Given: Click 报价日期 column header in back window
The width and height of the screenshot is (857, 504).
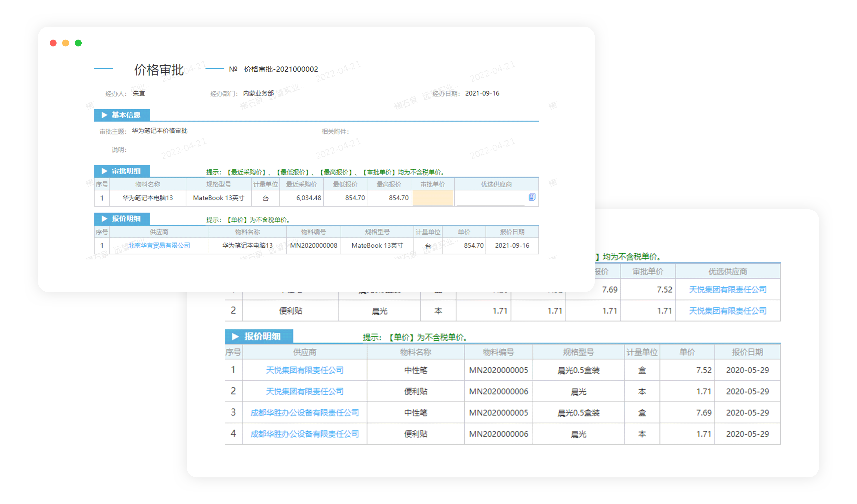Looking at the screenshot, I should (x=748, y=352).
